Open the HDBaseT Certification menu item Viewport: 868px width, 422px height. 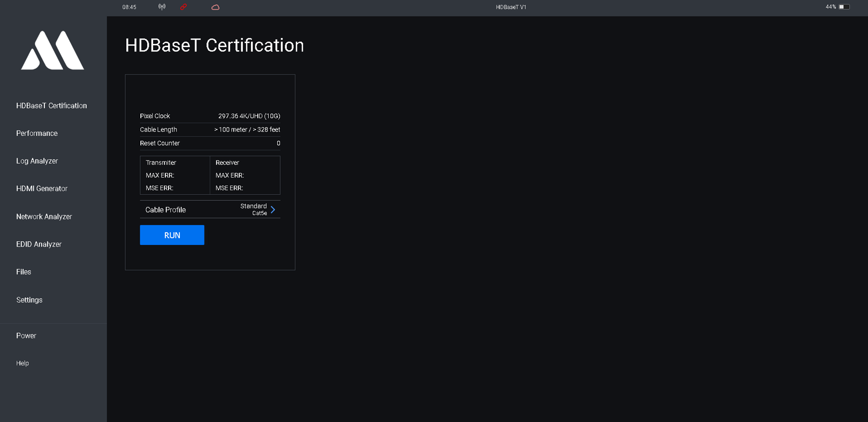coord(51,106)
